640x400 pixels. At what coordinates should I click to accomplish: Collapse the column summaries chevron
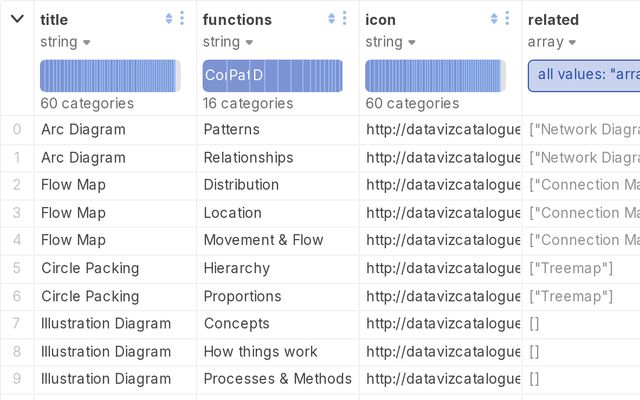[x=17, y=18]
